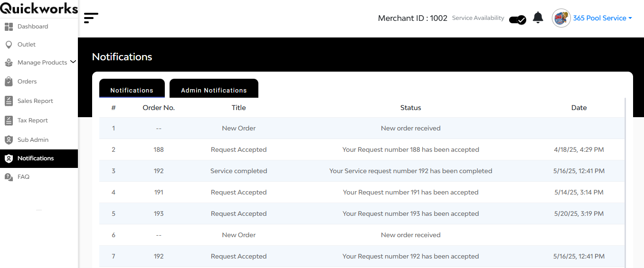Click the notifications table vertical scrollbar
Viewport: 644px width, 268px height.
click(625, 183)
